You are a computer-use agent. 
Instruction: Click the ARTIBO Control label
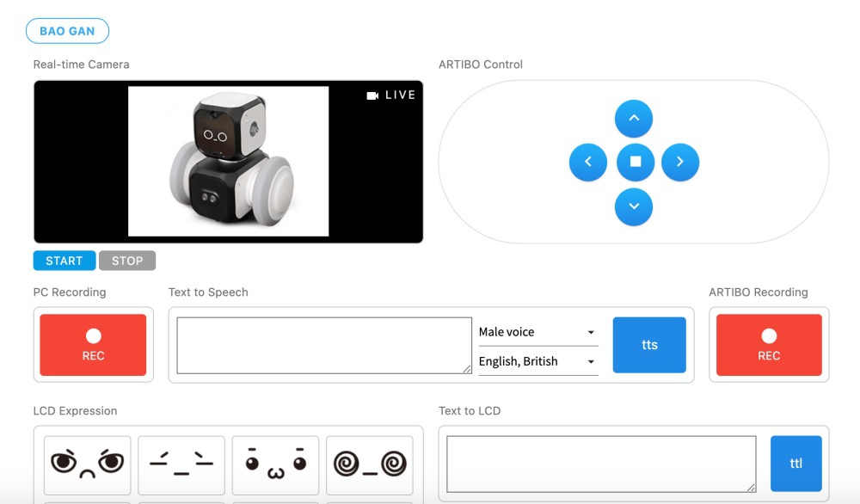(x=481, y=65)
